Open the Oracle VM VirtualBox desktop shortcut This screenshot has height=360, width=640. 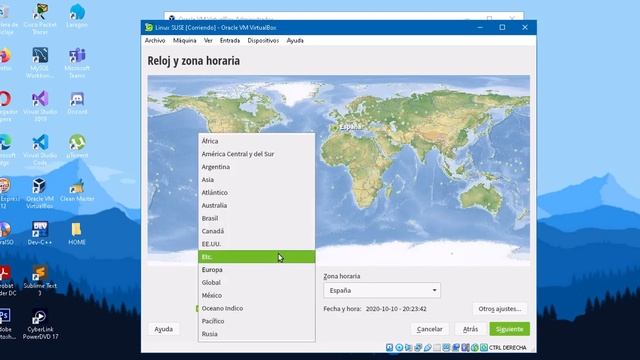click(40, 193)
